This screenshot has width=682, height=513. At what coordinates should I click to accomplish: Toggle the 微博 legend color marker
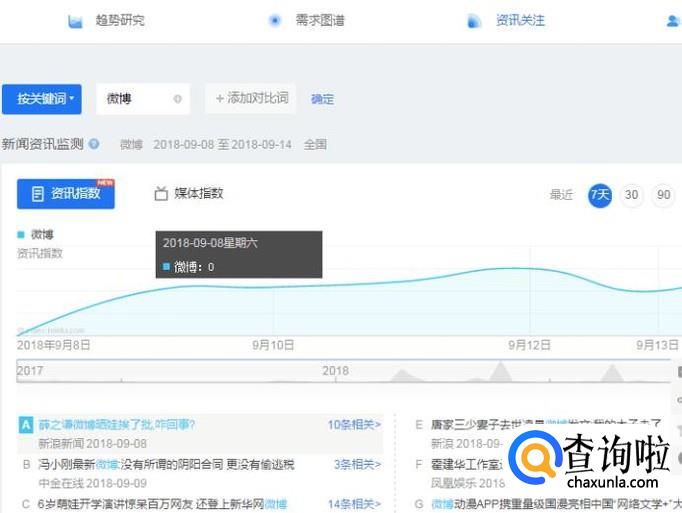[x=20, y=235]
